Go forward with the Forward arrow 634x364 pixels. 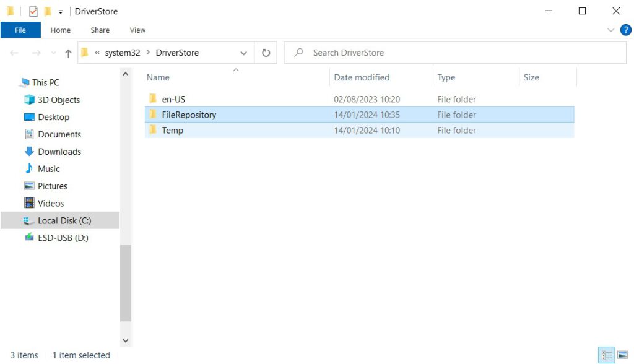36,53
